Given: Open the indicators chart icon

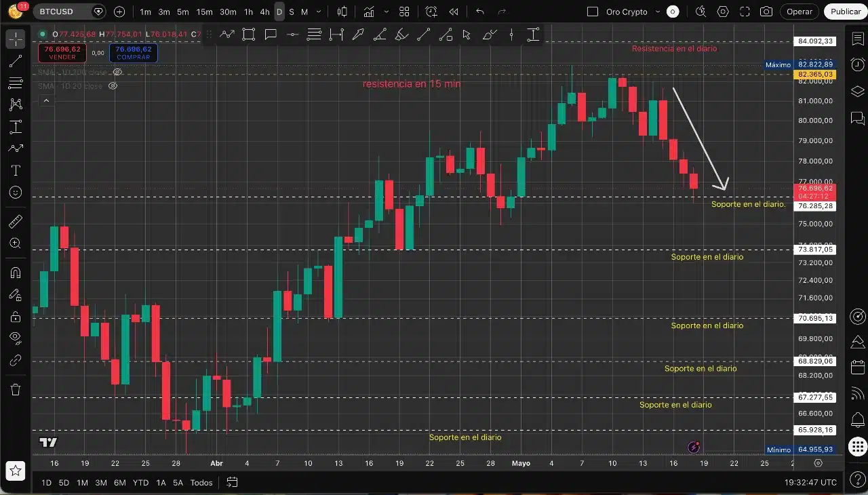Looking at the screenshot, I should pyautogui.click(x=369, y=12).
